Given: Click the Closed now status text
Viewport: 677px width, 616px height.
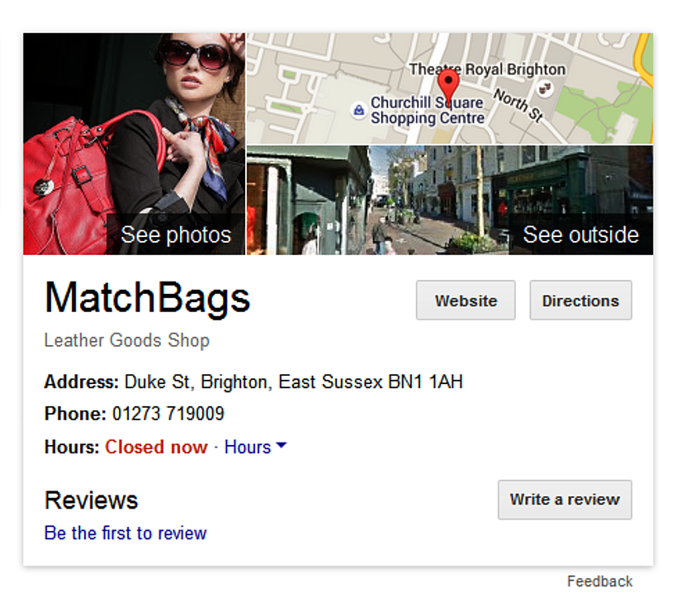Looking at the screenshot, I should pos(156,447).
